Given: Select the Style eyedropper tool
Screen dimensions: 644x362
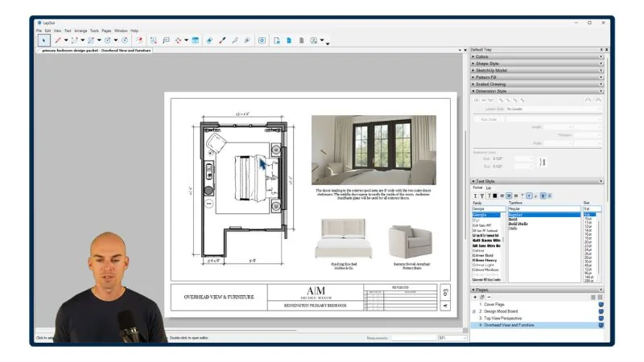Looking at the screenshot, I should point(222,40).
